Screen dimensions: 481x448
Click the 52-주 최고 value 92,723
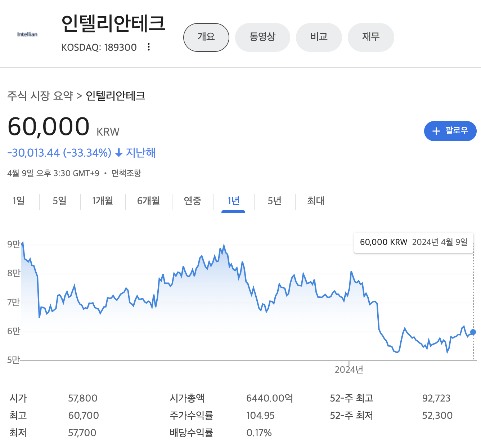pos(436,398)
